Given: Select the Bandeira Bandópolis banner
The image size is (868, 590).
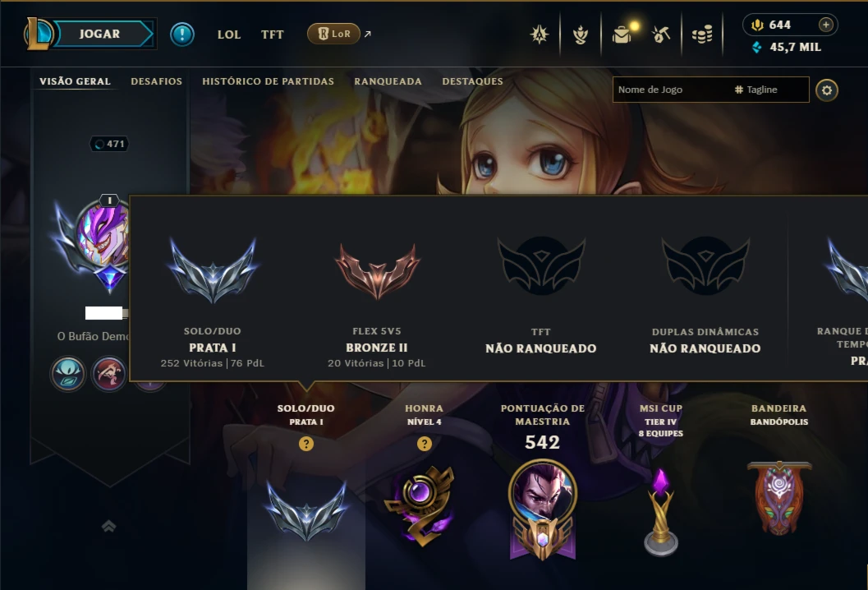Looking at the screenshot, I should click(x=778, y=497).
